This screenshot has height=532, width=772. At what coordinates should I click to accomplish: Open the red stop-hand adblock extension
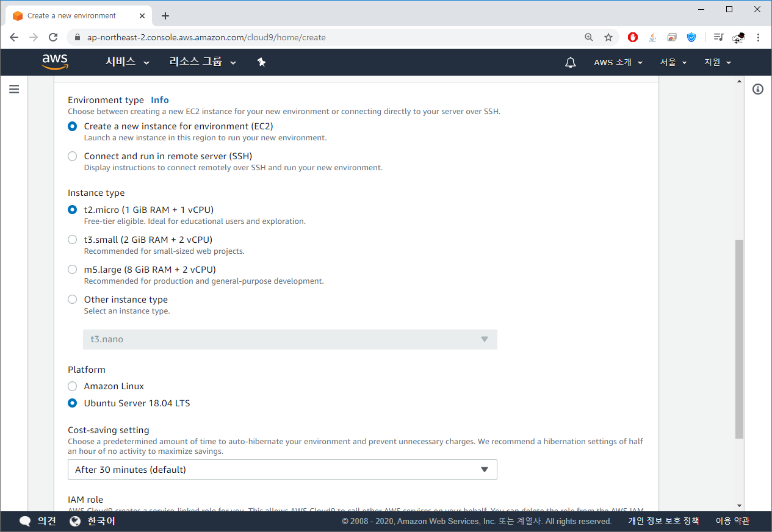pyautogui.click(x=633, y=37)
